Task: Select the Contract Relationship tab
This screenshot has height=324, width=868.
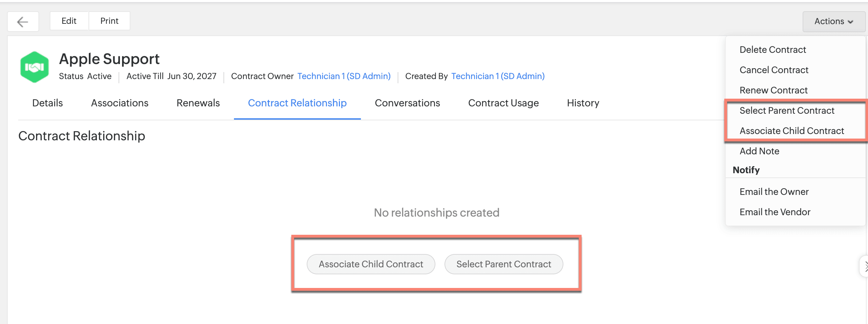Action: 297,103
